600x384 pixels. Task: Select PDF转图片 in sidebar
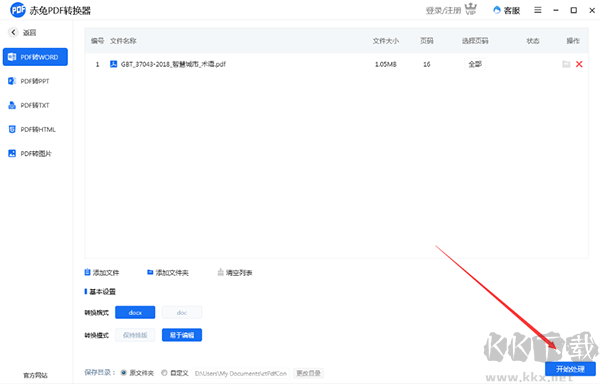click(35, 153)
